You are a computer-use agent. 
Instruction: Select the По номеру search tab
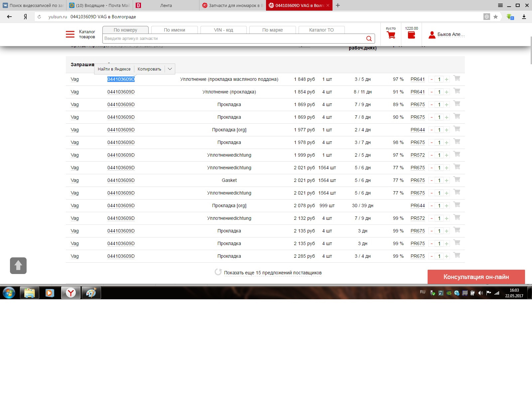pyautogui.click(x=125, y=30)
